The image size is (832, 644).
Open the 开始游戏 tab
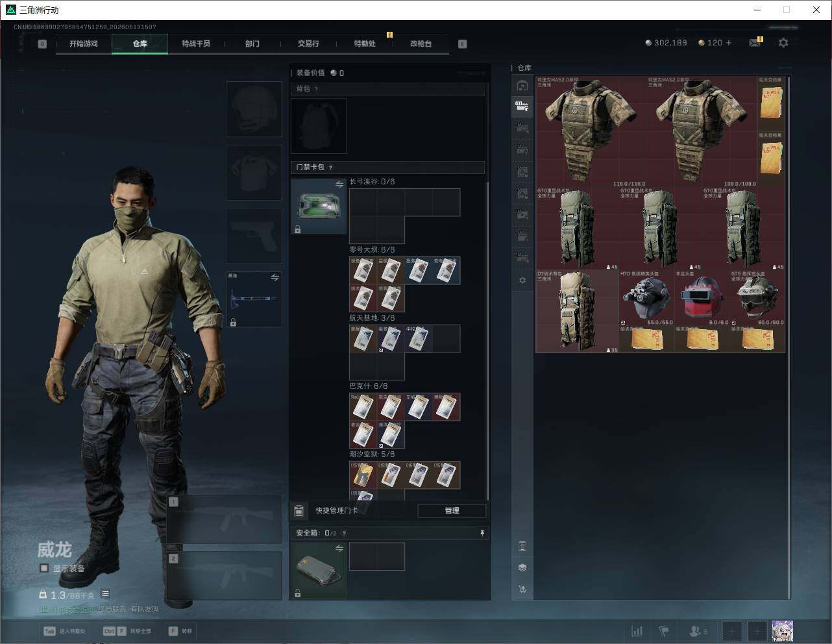coord(84,43)
